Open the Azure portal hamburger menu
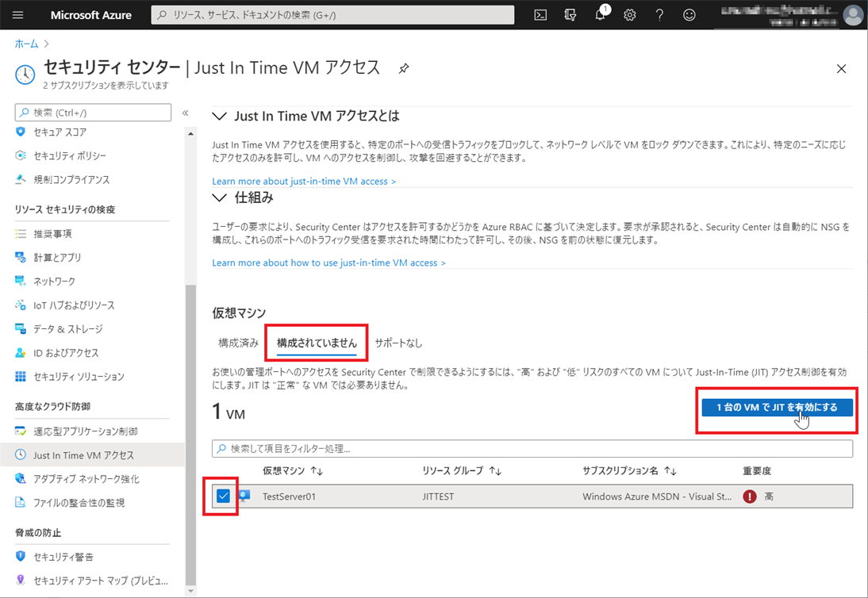This screenshot has height=598, width=868. (x=17, y=15)
